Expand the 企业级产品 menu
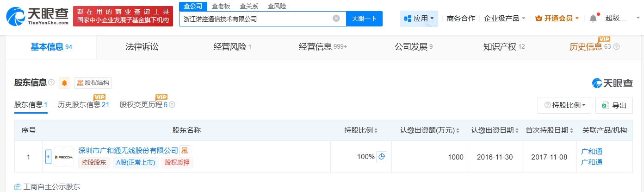The image size is (644, 192). tap(504, 19)
